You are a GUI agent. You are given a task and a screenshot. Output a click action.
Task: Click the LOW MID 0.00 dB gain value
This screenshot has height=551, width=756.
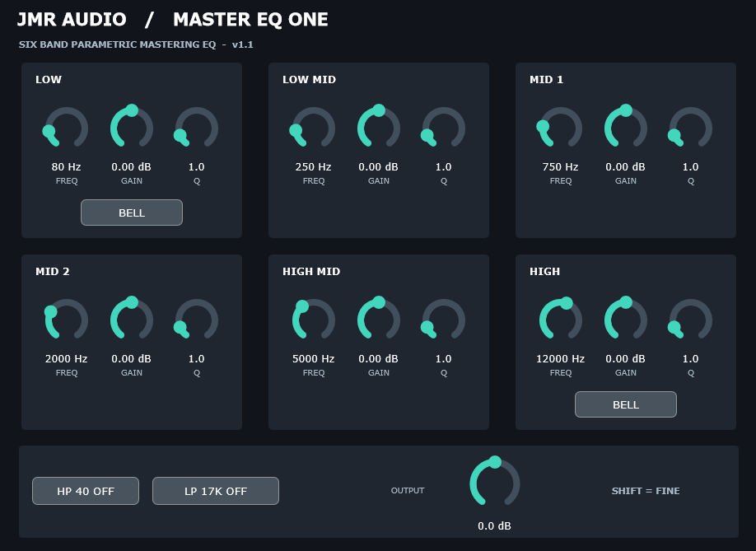click(x=379, y=167)
